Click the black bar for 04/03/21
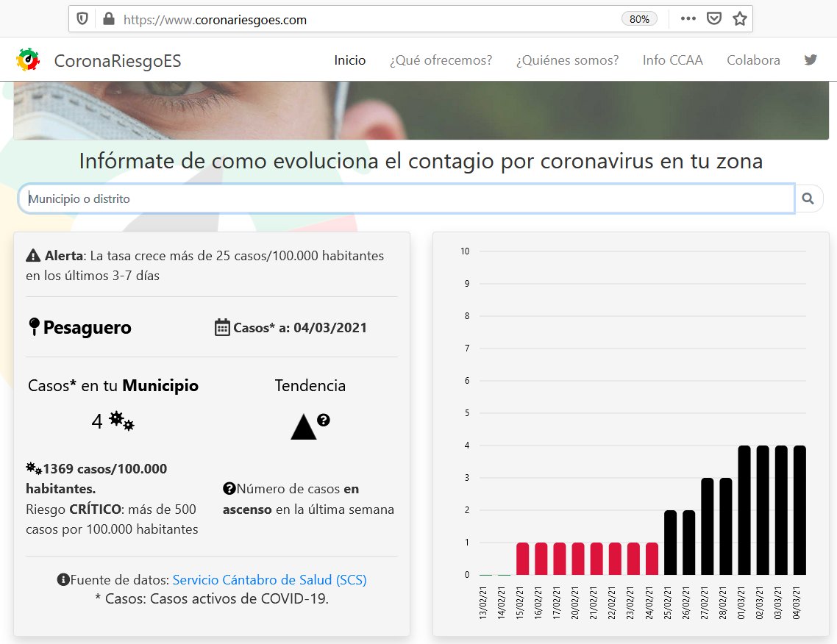837x644 pixels. click(x=799, y=510)
